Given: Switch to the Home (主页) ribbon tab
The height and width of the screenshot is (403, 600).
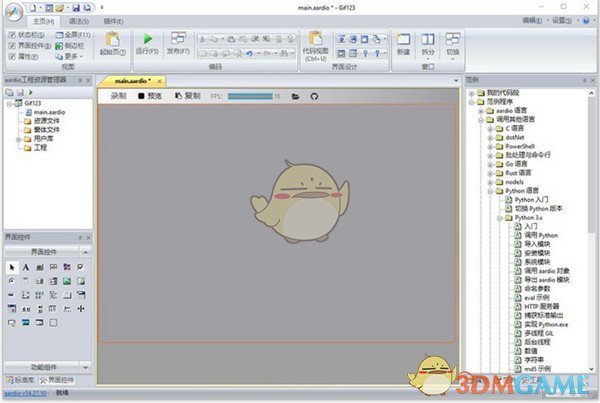Looking at the screenshot, I should (x=44, y=21).
